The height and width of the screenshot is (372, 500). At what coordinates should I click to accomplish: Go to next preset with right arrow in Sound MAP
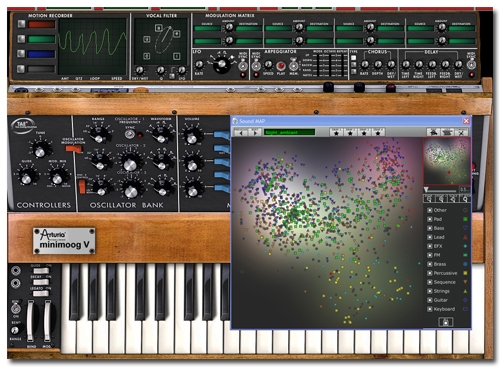254,132
